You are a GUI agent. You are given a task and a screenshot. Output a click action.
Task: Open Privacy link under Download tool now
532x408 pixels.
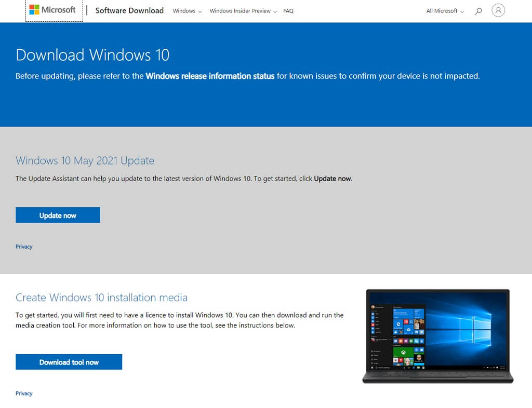coord(24,393)
